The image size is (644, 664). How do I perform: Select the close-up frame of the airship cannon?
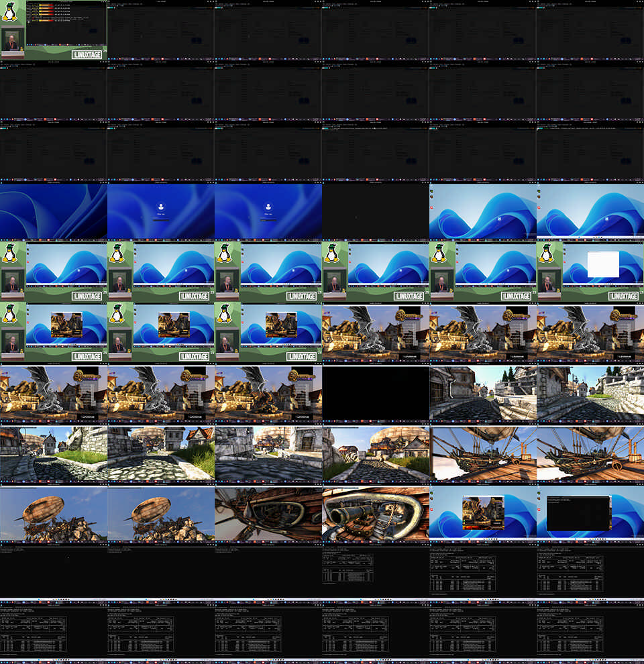click(376, 513)
